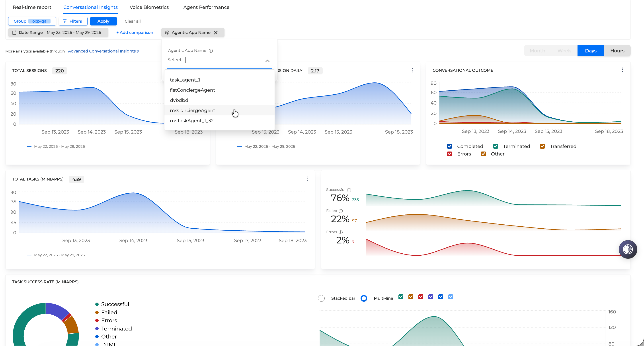This screenshot has width=644, height=346.
Task: Click Clear all filters
Action: pyautogui.click(x=133, y=21)
